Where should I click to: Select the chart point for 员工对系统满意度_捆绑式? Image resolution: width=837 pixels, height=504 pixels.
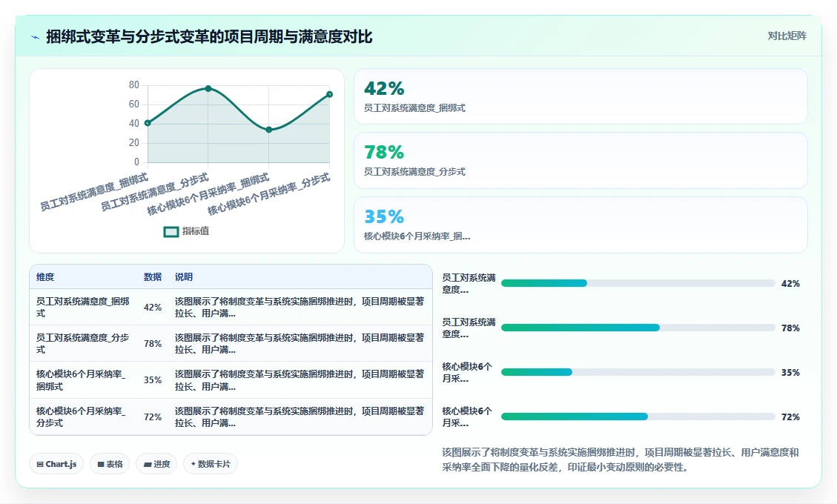tap(148, 123)
